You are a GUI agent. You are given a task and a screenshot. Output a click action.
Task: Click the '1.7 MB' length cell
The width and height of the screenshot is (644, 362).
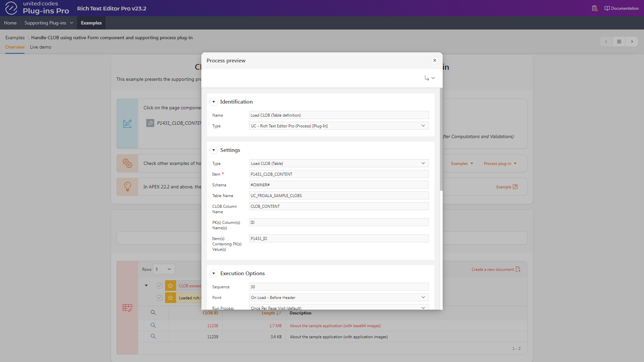[275, 326]
